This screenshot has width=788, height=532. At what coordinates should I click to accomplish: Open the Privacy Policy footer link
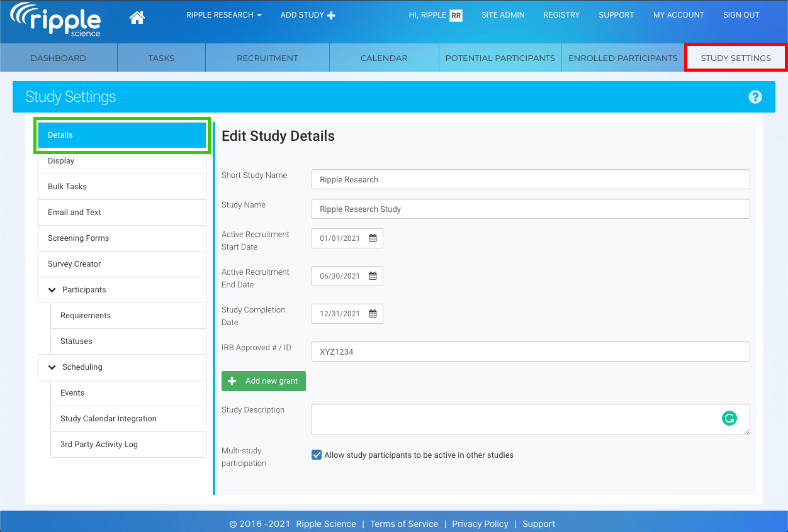tap(480, 524)
